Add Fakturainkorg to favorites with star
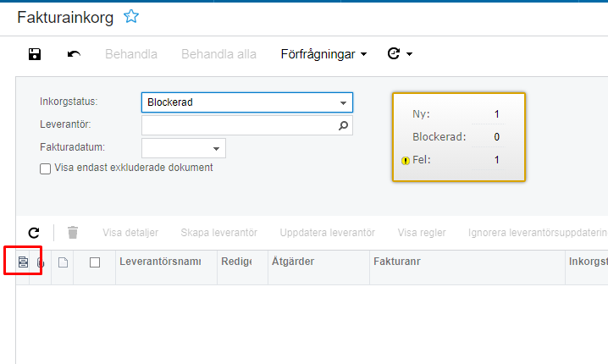This screenshot has height=364, width=608. point(131,16)
